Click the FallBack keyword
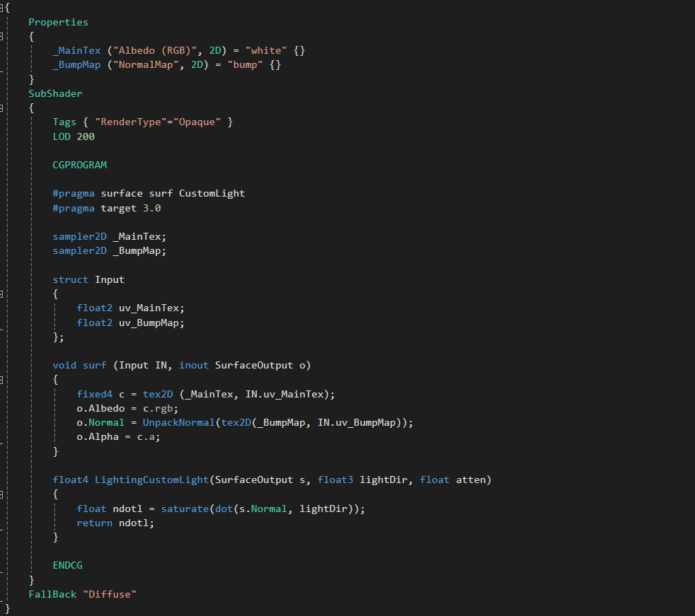 pyautogui.click(x=52, y=594)
